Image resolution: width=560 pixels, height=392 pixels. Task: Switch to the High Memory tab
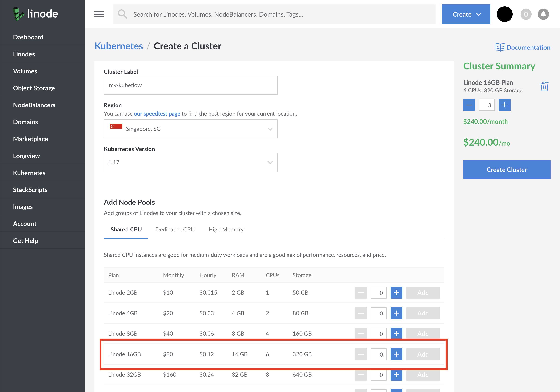tap(226, 229)
